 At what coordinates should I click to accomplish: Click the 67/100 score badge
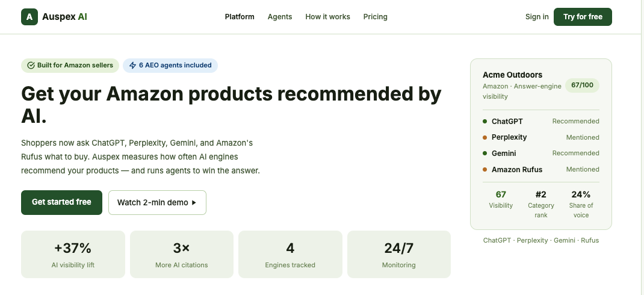pyautogui.click(x=583, y=85)
